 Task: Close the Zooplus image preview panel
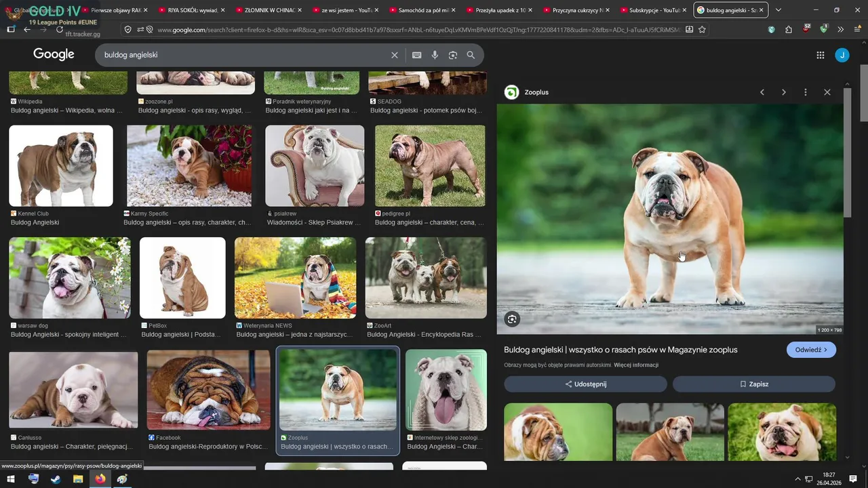(x=827, y=92)
